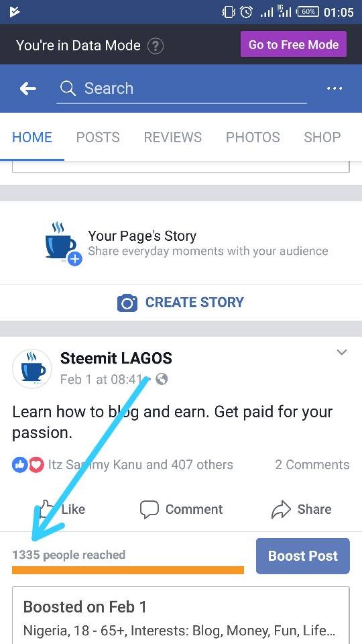Switch to the POSTS tab

point(98,137)
